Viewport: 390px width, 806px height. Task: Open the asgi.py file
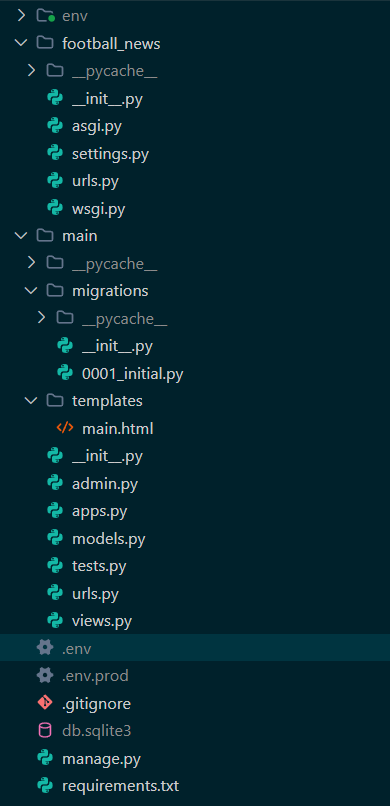click(97, 126)
